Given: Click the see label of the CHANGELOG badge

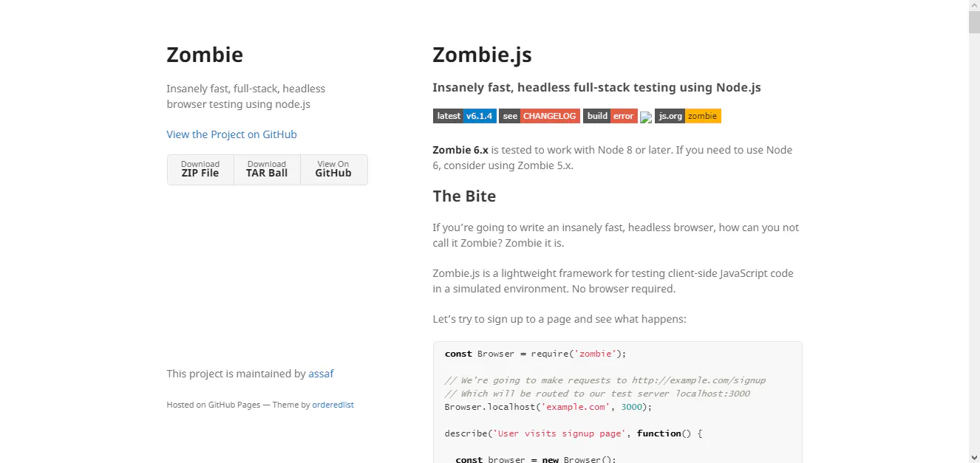Looking at the screenshot, I should pyautogui.click(x=509, y=116).
